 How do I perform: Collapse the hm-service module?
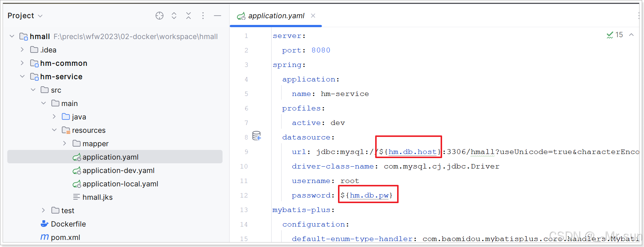(22, 77)
